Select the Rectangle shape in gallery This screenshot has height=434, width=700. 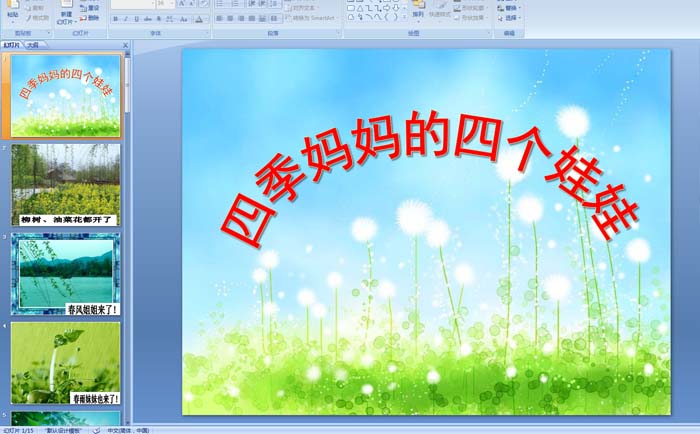tap(351, 8)
